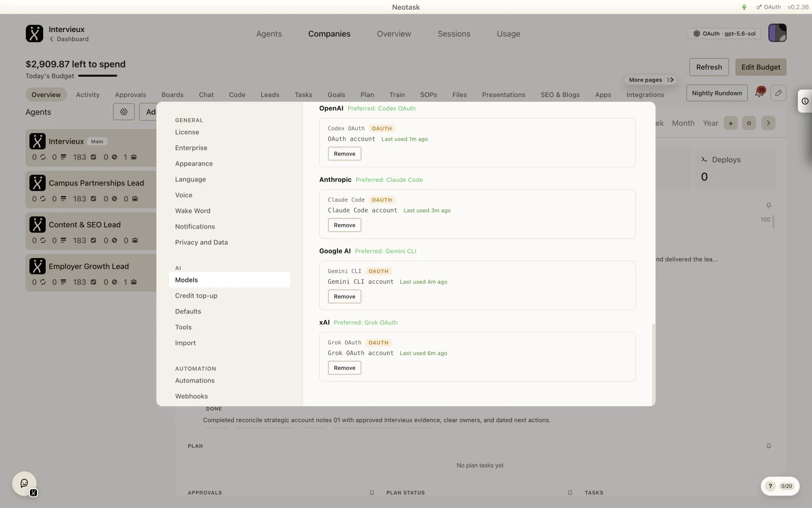Image resolution: width=812 pixels, height=508 pixels.
Task: Go to next period with chevron arrow
Action: click(x=768, y=123)
